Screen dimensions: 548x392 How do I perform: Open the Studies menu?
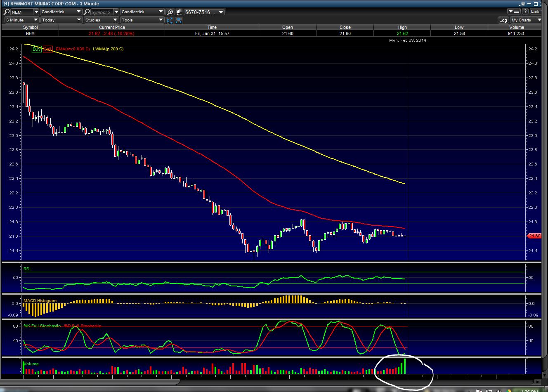[101, 20]
